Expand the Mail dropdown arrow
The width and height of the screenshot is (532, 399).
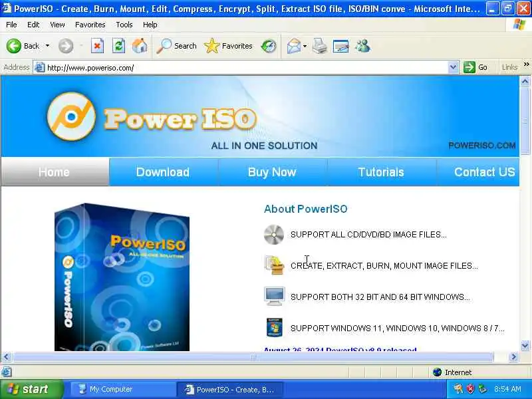(x=305, y=46)
